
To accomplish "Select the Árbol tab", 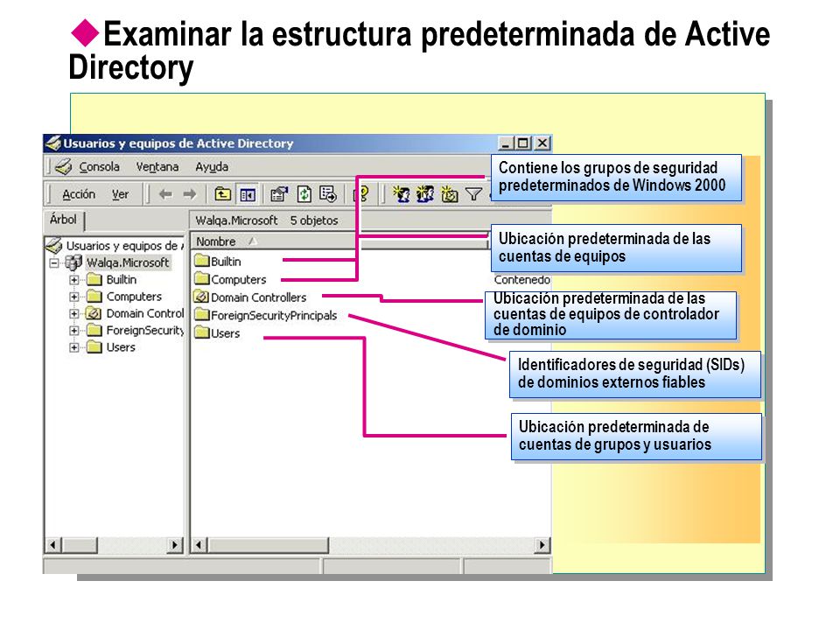I will (63, 220).
